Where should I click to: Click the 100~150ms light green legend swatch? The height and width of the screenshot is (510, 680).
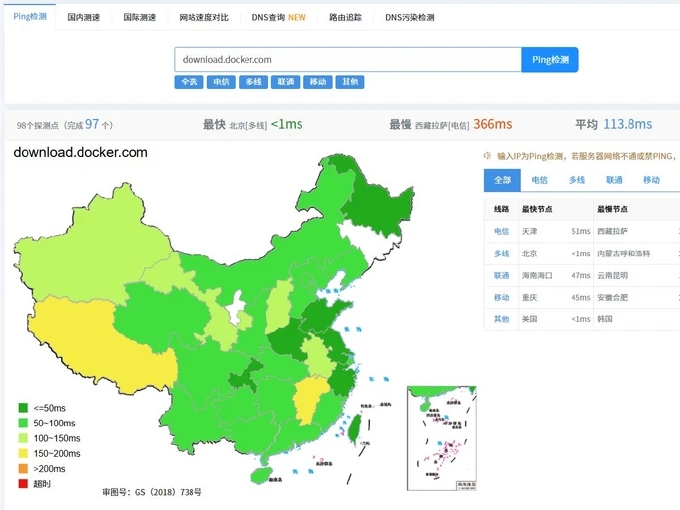[x=23, y=438]
